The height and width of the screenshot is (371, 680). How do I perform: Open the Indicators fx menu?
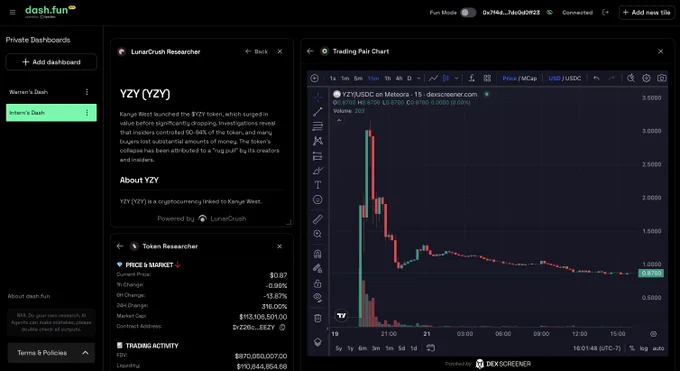coord(472,78)
